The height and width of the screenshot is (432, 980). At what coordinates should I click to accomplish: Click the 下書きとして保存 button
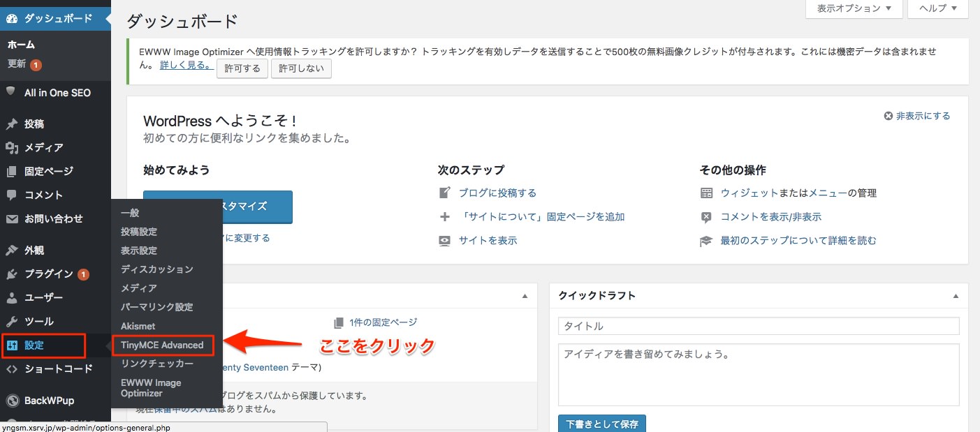click(602, 424)
